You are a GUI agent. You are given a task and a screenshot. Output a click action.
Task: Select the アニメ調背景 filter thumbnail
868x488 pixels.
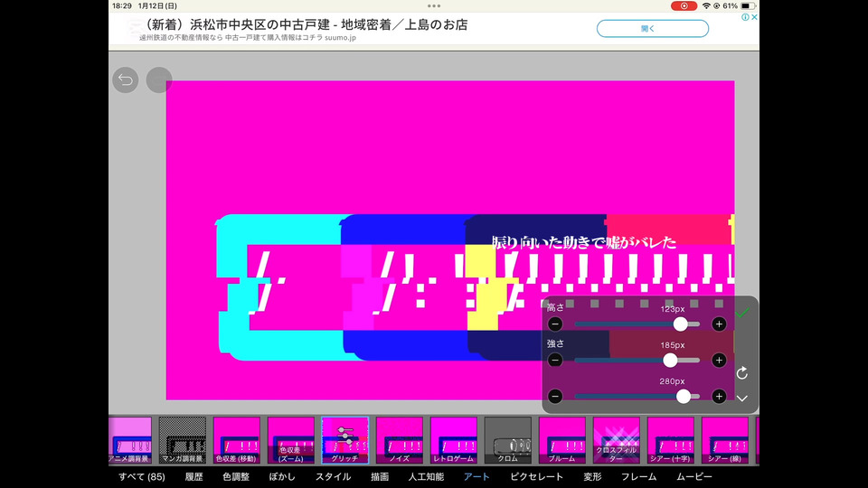130,440
